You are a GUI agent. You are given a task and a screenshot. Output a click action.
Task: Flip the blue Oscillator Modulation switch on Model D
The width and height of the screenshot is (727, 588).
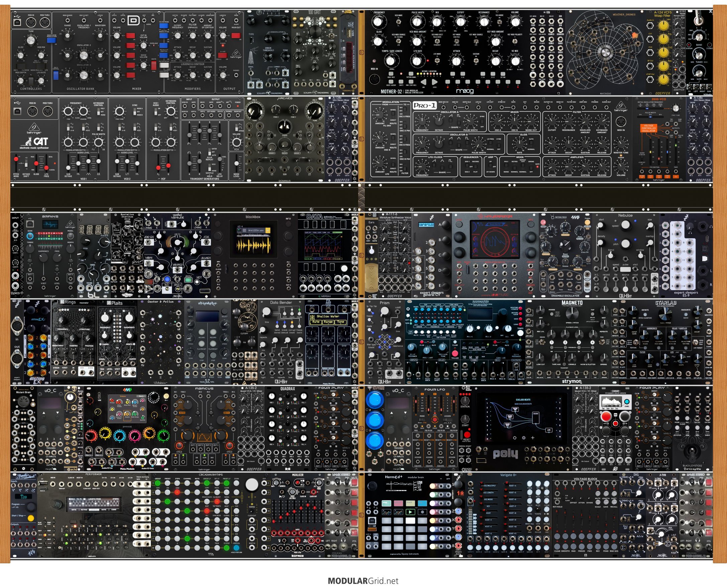coord(51,40)
